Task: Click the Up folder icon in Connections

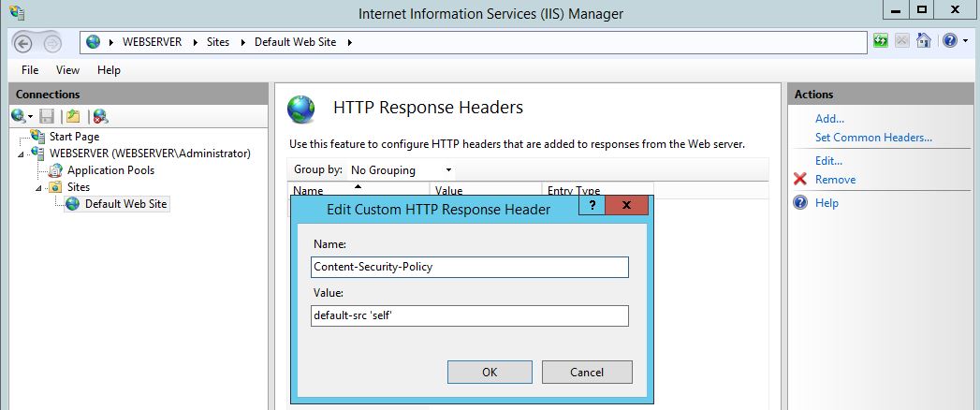Action: 73,116
